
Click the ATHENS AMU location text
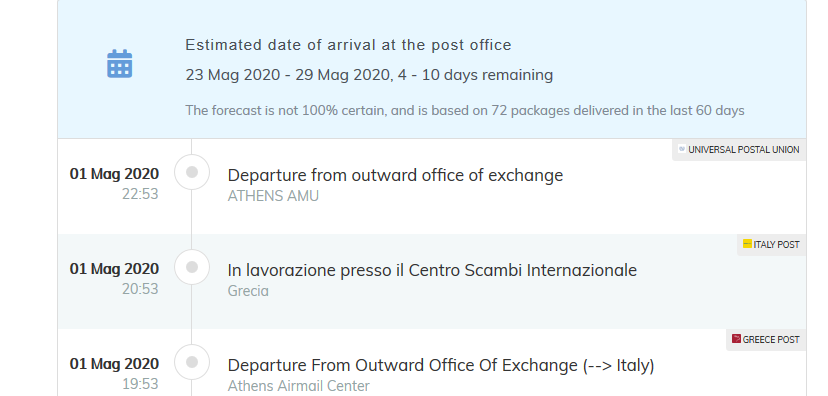click(273, 196)
